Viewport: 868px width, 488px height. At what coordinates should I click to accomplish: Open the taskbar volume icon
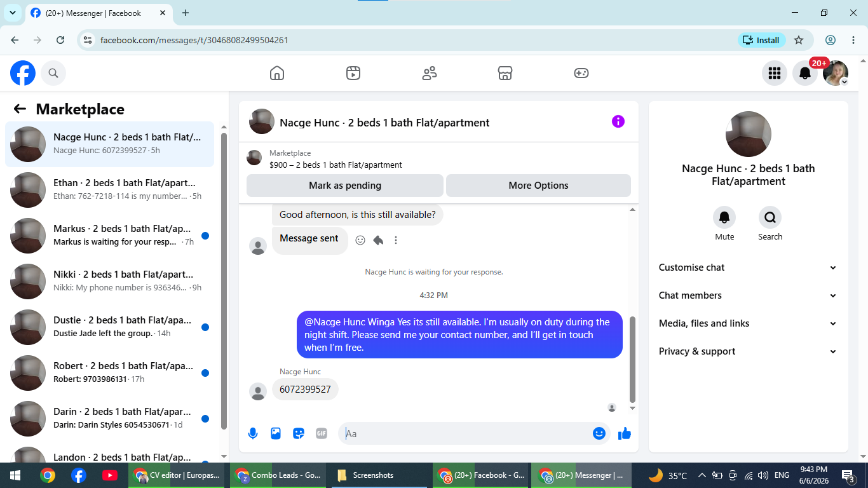763,475
